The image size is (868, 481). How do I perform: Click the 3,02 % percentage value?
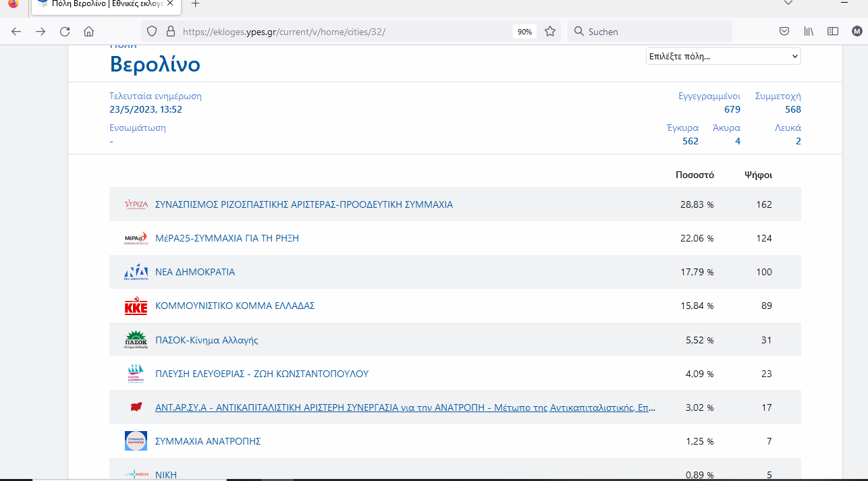[x=699, y=407]
